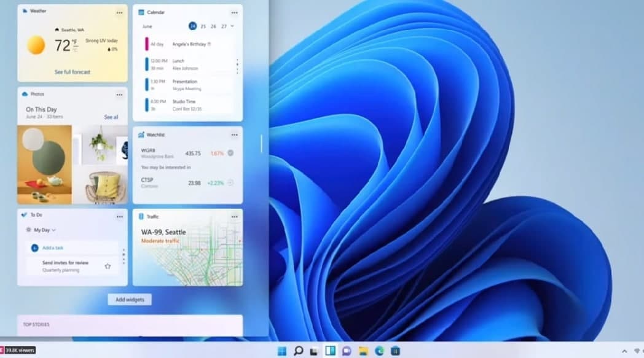Image resolution: width=644 pixels, height=358 pixels.
Task: Open the Weather widget more options menu
Action: [119, 13]
